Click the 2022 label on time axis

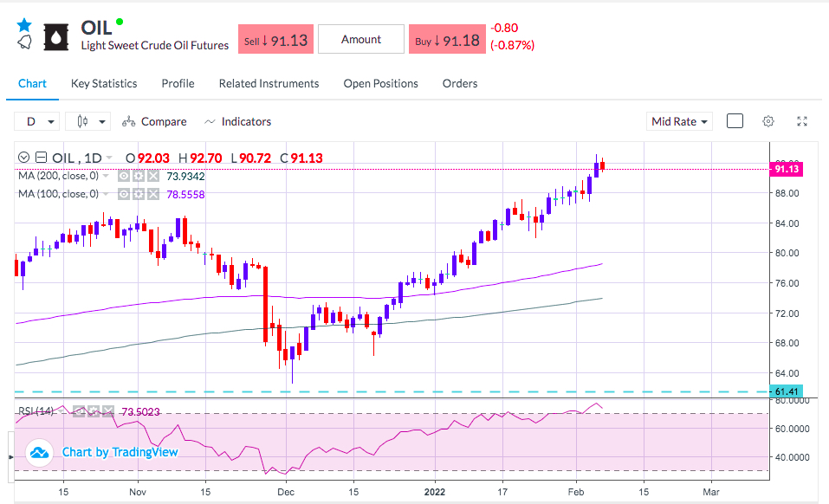(435, 492)
